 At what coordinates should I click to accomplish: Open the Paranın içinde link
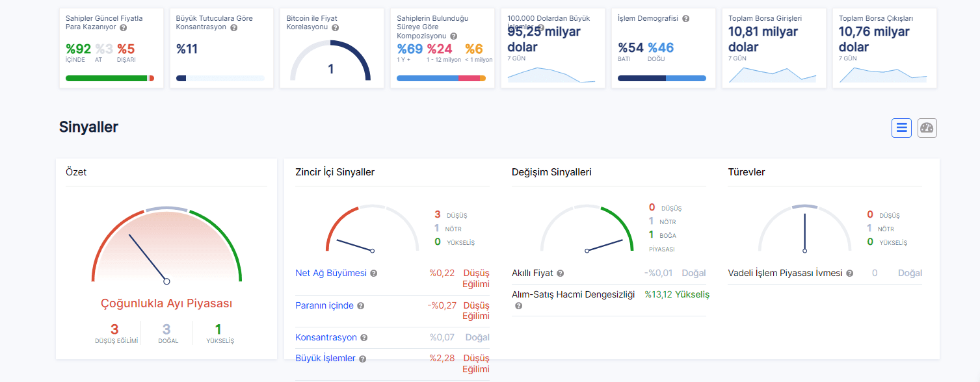pos(324,305)
